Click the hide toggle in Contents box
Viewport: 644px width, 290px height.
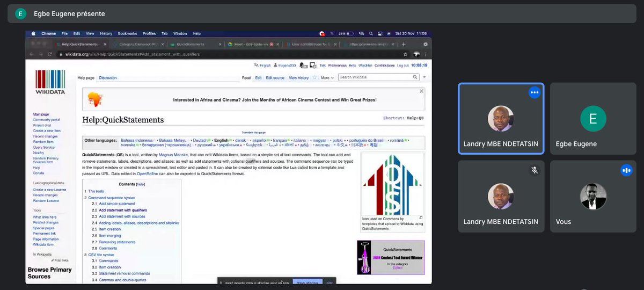tap(141, 184)
